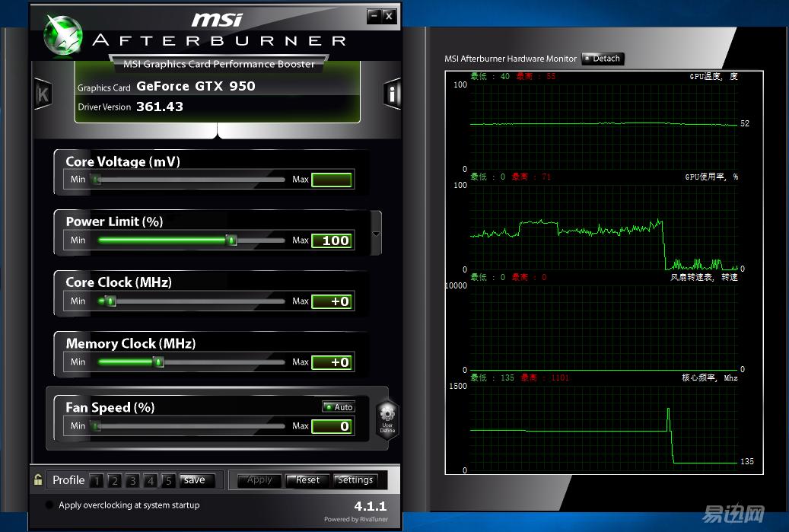The height and width of the screenshot is (532, 789).
Task: Enable Apply overclocking at system startup
Action: point(49,505)
